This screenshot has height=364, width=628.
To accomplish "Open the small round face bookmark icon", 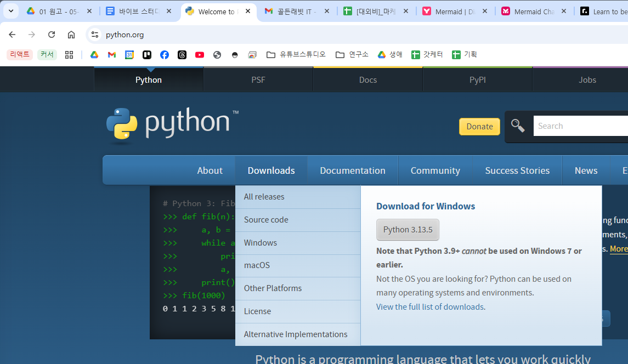I will click(235, 55).
